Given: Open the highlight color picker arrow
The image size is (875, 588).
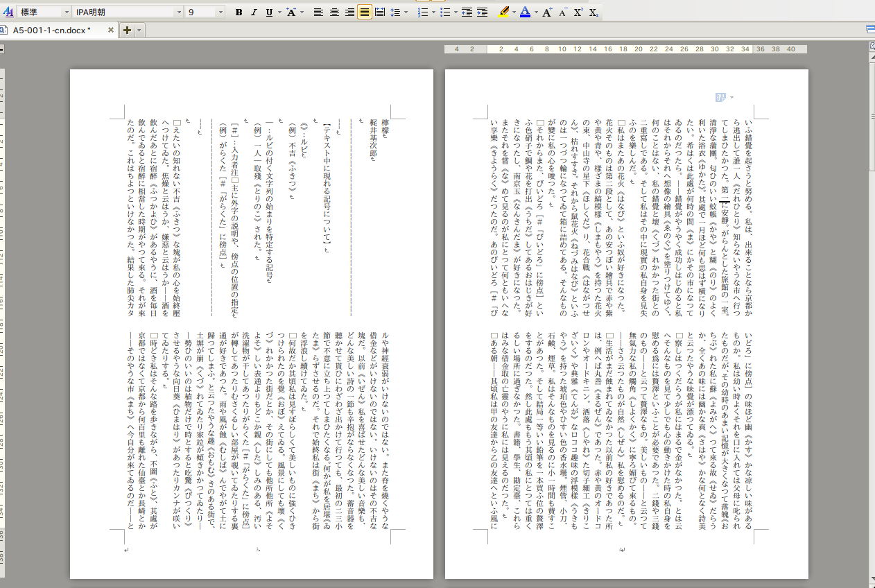Looking at the screenshot, I should (514, 12).
